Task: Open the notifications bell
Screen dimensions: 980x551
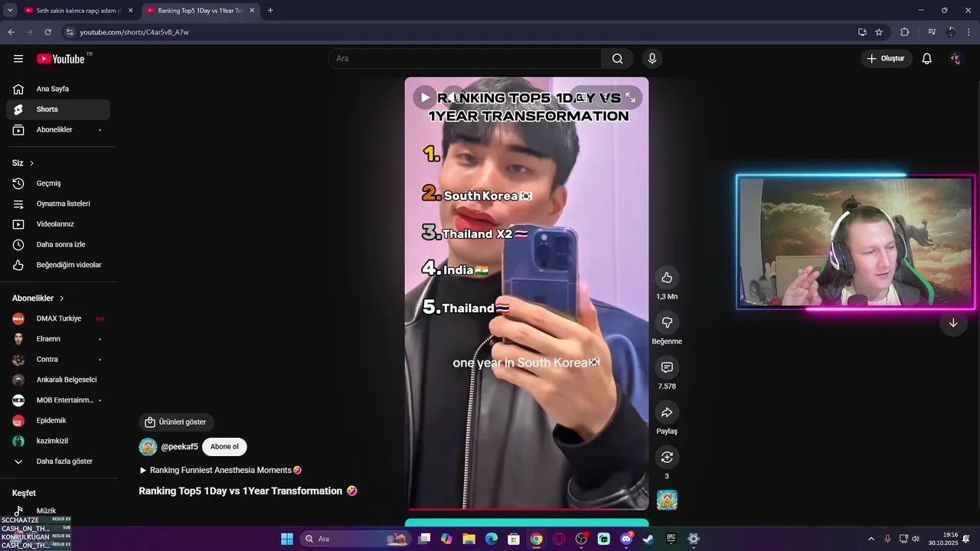Action: pos(926,59)
